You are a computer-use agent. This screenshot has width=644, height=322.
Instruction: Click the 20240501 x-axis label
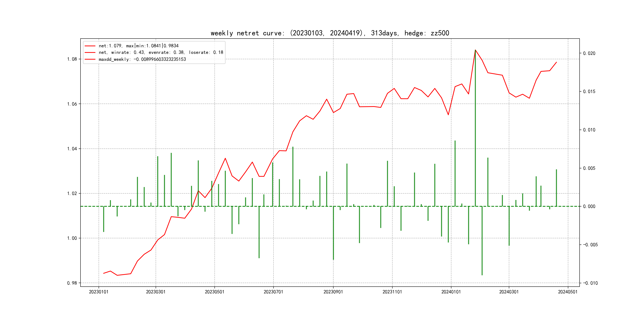pyautogui.click(x=568, y=292)
